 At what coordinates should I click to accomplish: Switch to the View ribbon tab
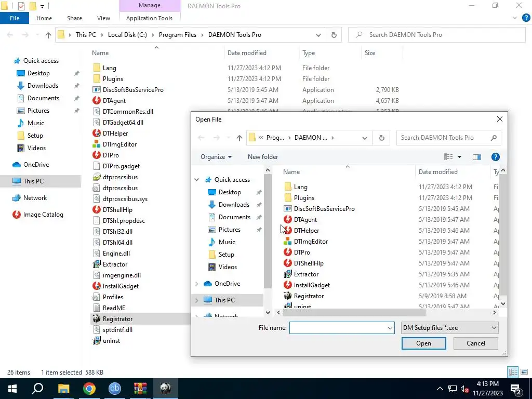tap(103, 18)
